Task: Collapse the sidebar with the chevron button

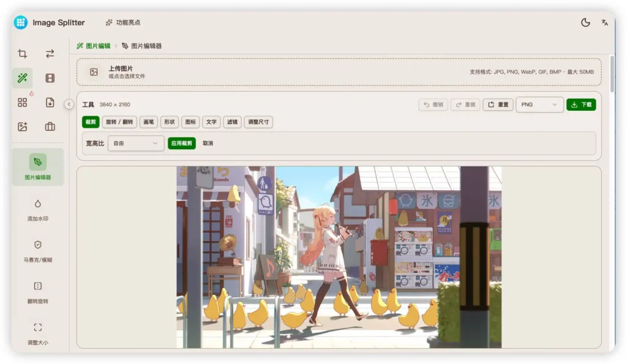Action: tap(69, 105)
